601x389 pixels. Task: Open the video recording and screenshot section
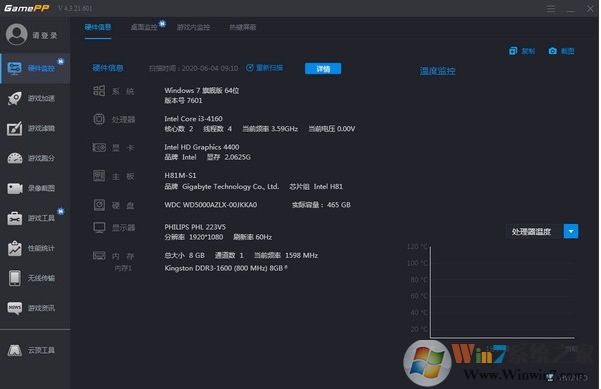pos(35,188)
